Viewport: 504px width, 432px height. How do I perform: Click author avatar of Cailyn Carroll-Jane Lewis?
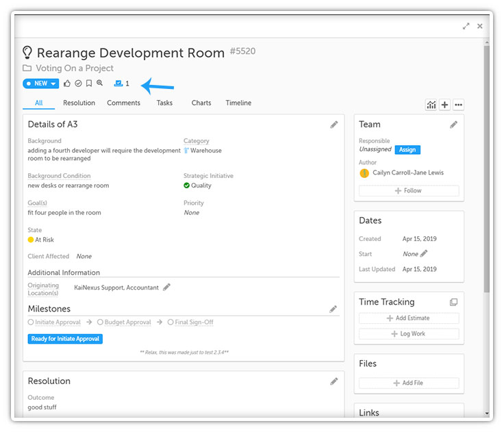point(364,173)
